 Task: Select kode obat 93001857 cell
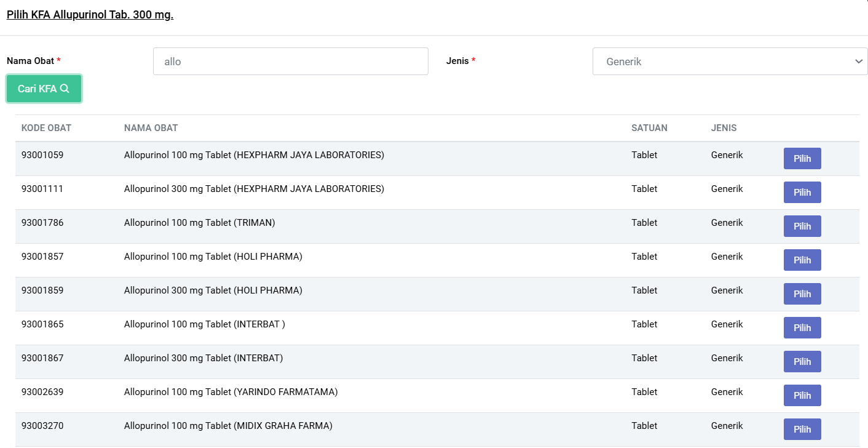42,257
